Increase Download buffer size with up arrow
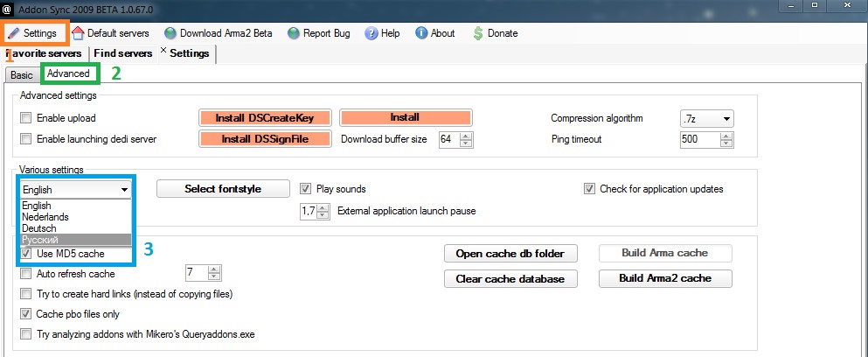This screenshot has width=868, height=357. [x=466, y=136]
